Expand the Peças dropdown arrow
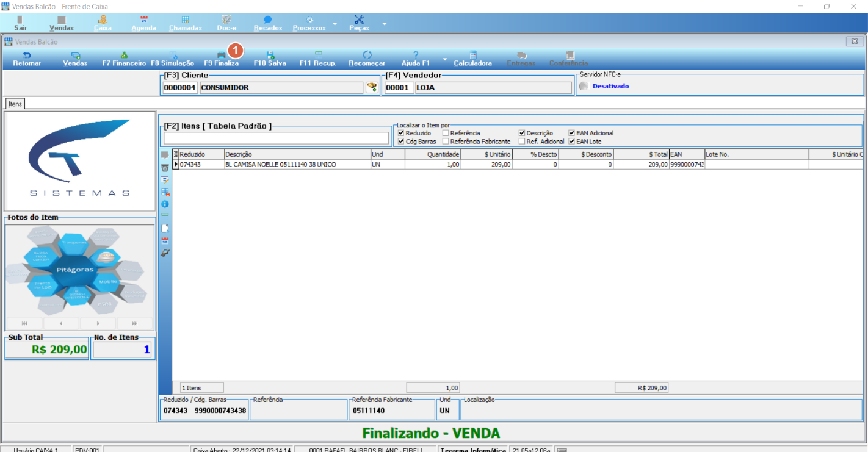Screen dimensions: 868x452 pyautogui.click(x=384, y=24)
